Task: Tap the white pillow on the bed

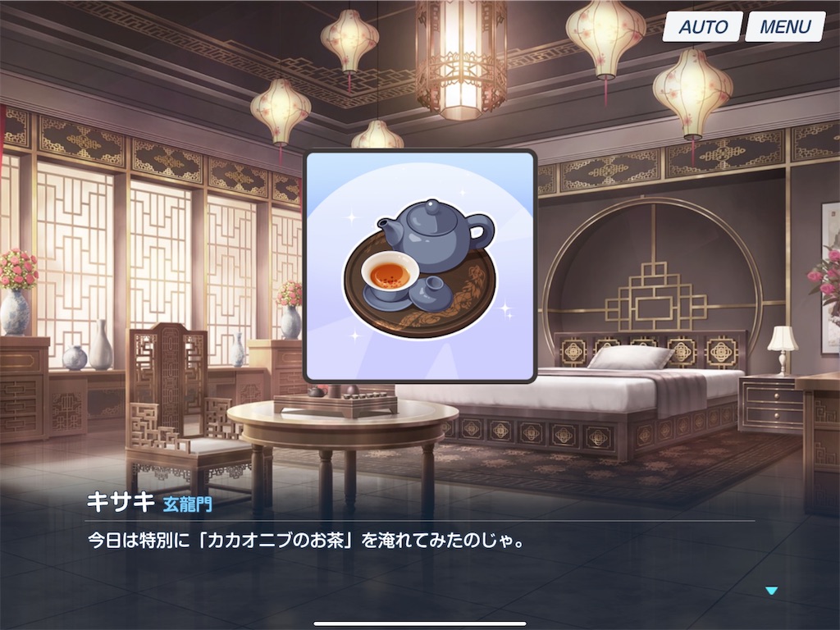Action: 629,358
